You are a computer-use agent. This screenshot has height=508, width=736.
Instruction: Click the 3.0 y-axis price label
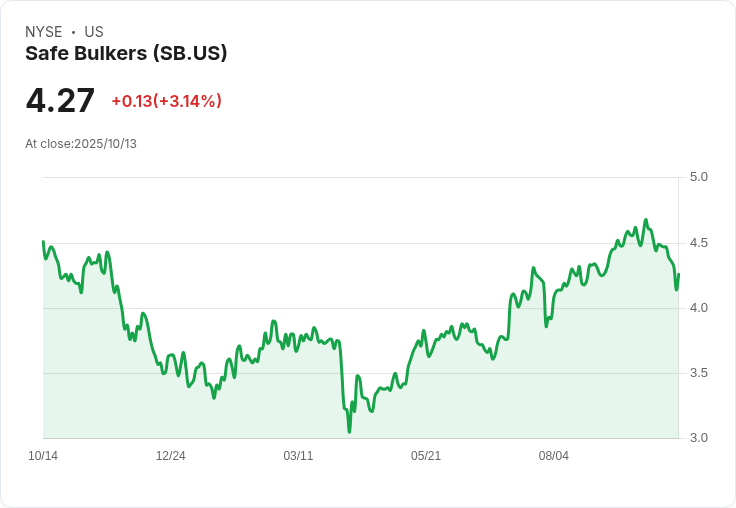pos(698,438)
